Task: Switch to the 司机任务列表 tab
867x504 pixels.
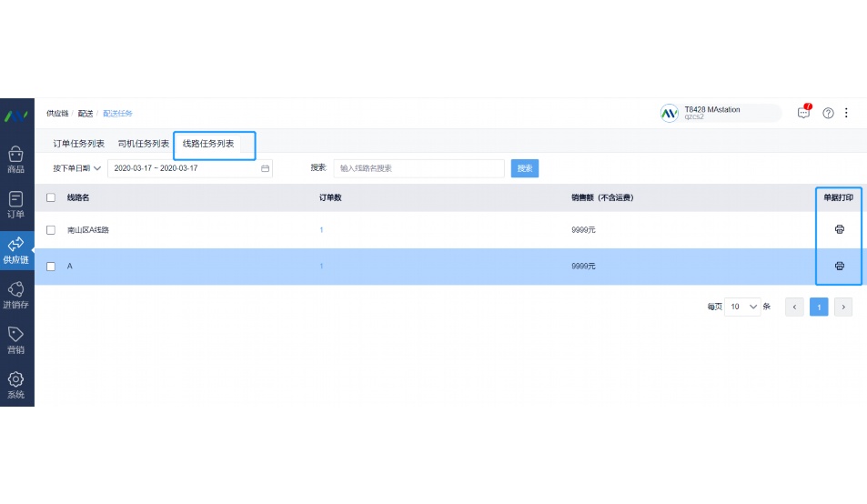Action: pyautogui.click(x=143, y=144)
